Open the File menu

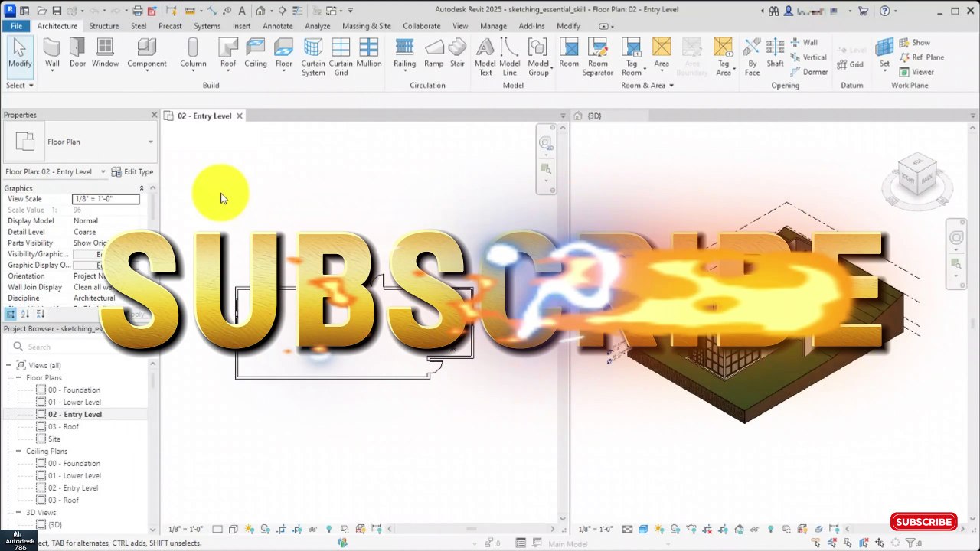coord(16,26)
